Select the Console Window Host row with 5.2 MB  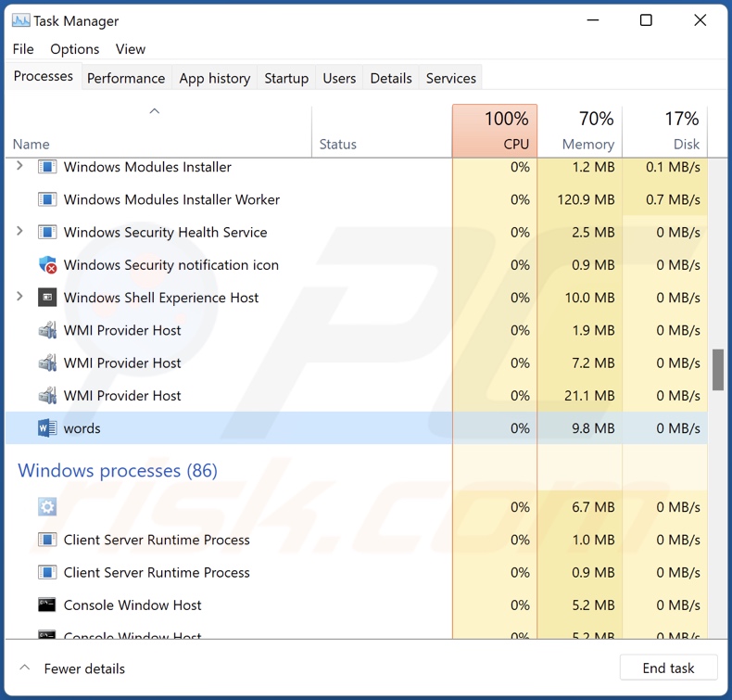pyautogui.click(x=357, y=605)
